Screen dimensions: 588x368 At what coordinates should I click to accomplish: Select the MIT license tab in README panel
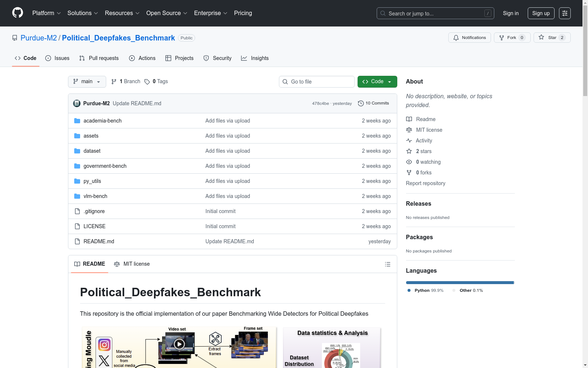(x=132, y=264)
